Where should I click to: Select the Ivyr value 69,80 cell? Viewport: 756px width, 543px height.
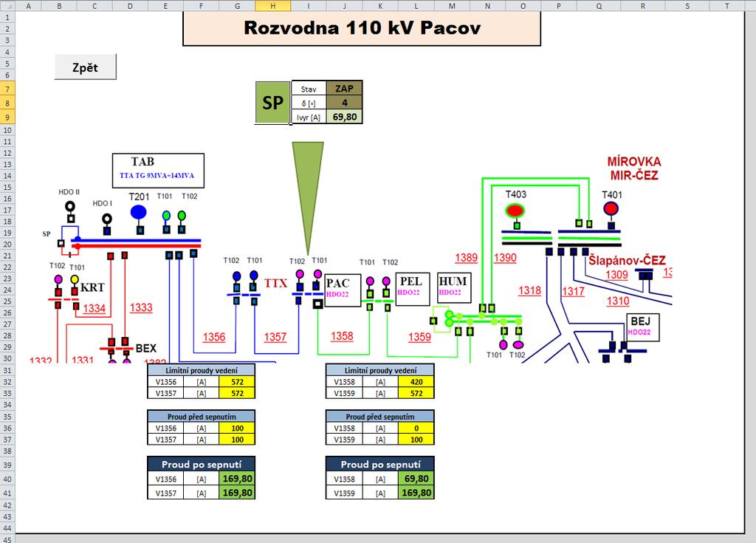pos(344,117)
